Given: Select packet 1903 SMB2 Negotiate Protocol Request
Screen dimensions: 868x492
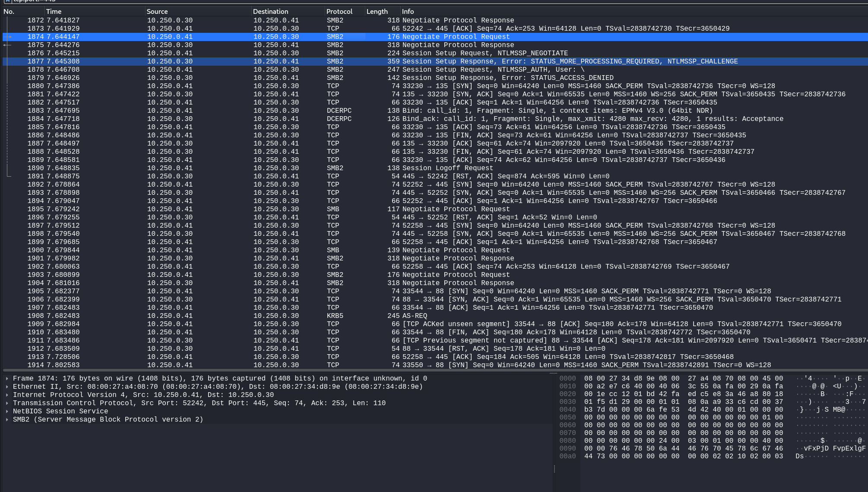Looking at the screenshot, I should pos(435,275).
